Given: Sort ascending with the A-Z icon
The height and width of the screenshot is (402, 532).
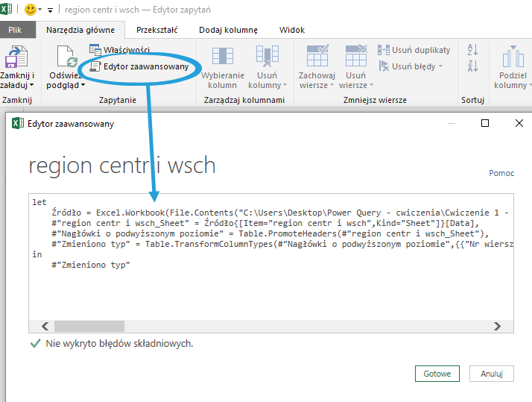Looking at the screenshot, I should [472, 50].
